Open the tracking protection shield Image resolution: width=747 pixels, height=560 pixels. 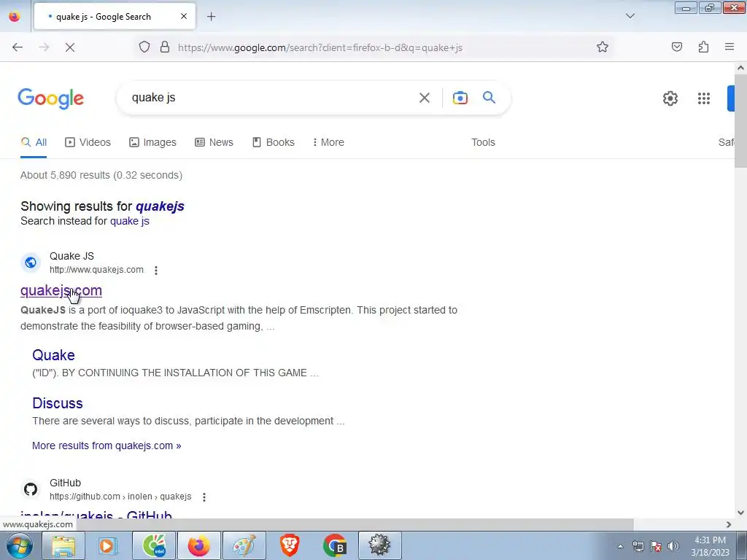tap(144, 47)
